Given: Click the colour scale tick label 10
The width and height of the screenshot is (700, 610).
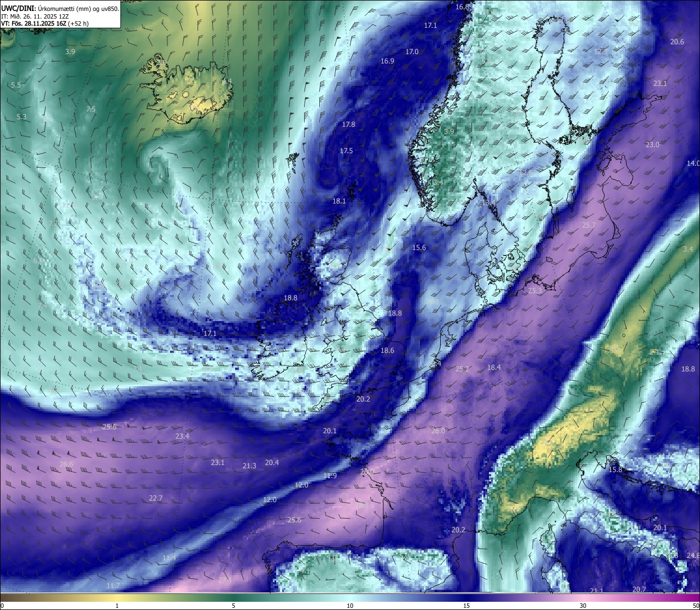Looking at the screenshot, I should (x=349, y=606).
